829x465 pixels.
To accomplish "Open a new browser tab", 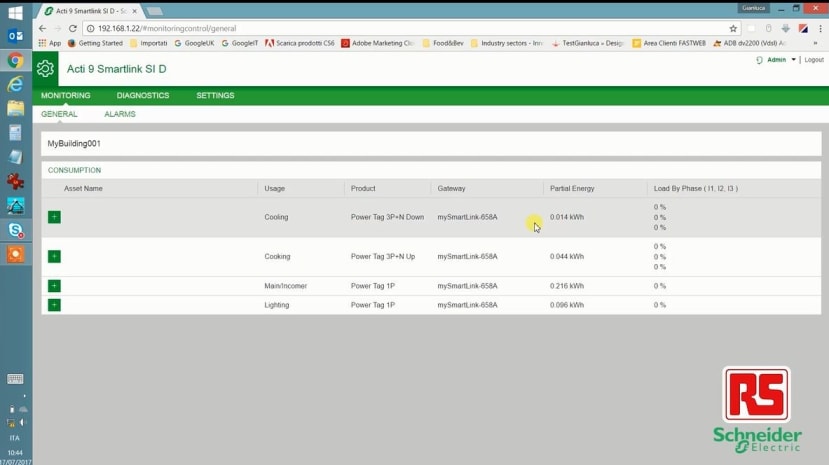I will point(154,11).
